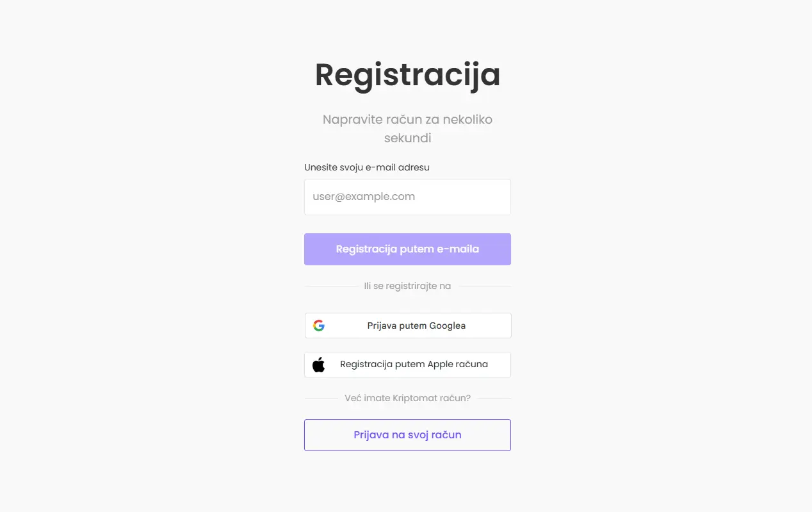Click inside the email address input field
Viewport: 812px width, 512px height.
point(407,197)
